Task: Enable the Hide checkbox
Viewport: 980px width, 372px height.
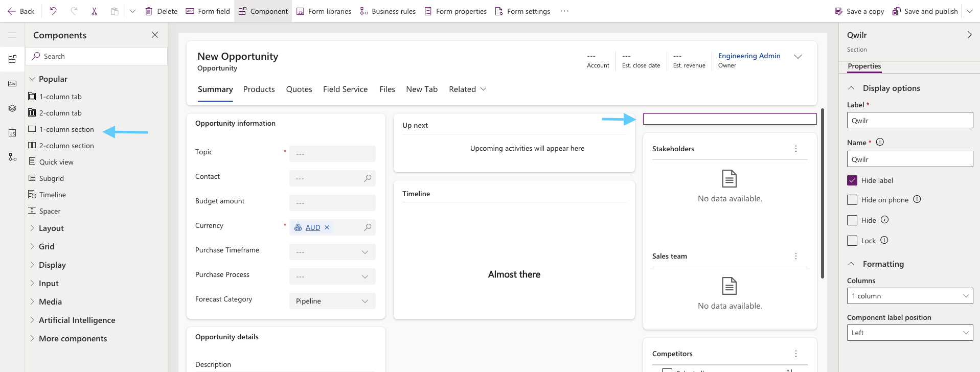Action: click(x=852, y=220)
